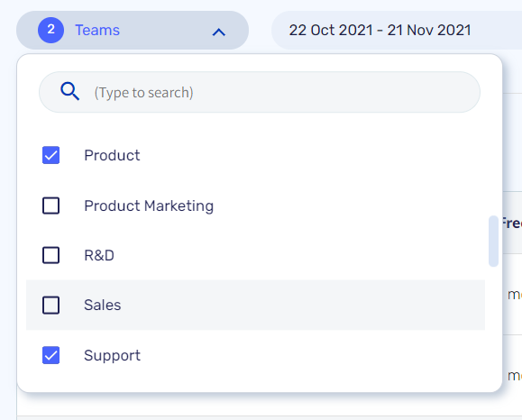522x420 pixels.
Task: Choose the R&D team option text
Action: pyautogui.click(x=99, y=256)
